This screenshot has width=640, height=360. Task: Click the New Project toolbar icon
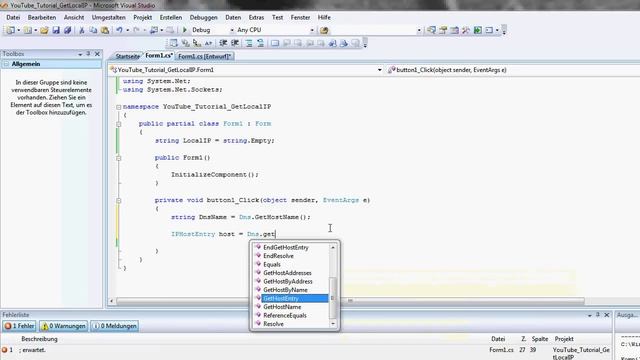11,30
